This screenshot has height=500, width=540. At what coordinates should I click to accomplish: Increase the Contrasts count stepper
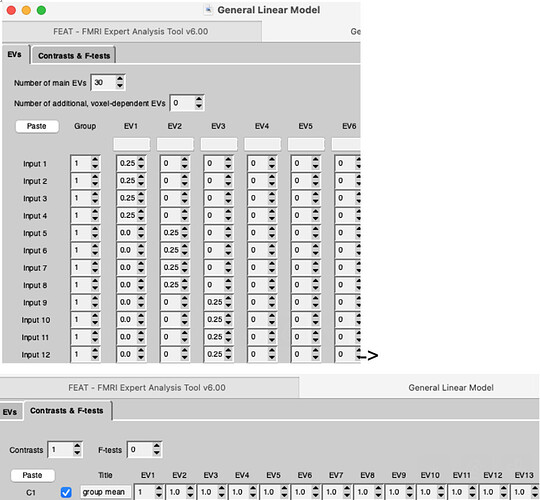[77, 446]
